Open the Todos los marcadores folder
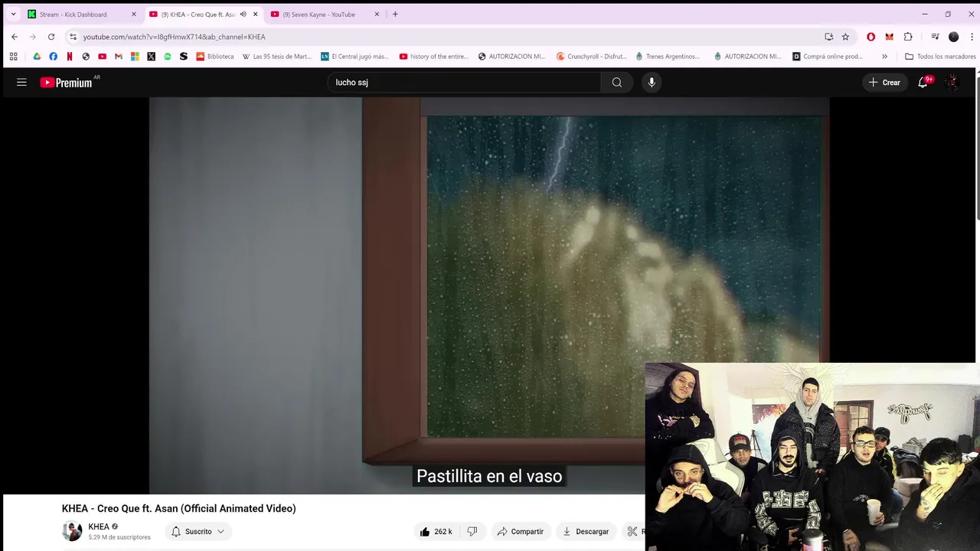The image size is (980, 551). click(940, 57)
